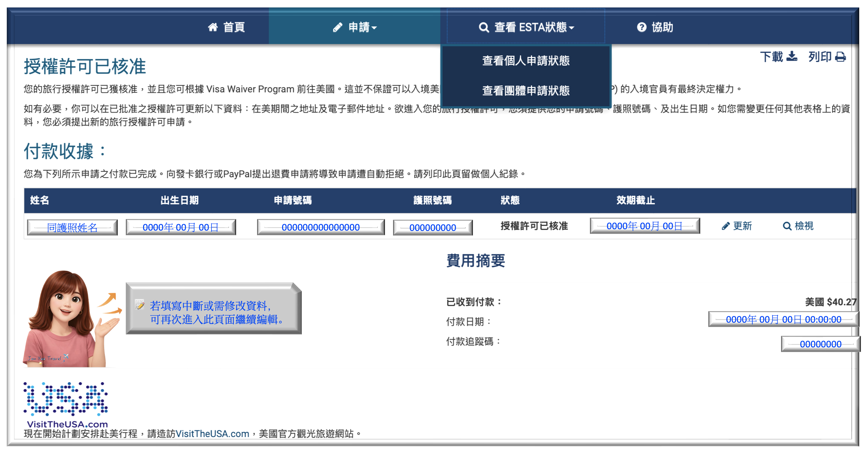868x453 pixels.
Task: Open the VisitTheUSA.com hyperlink in footer text
Action: (212, 434)
